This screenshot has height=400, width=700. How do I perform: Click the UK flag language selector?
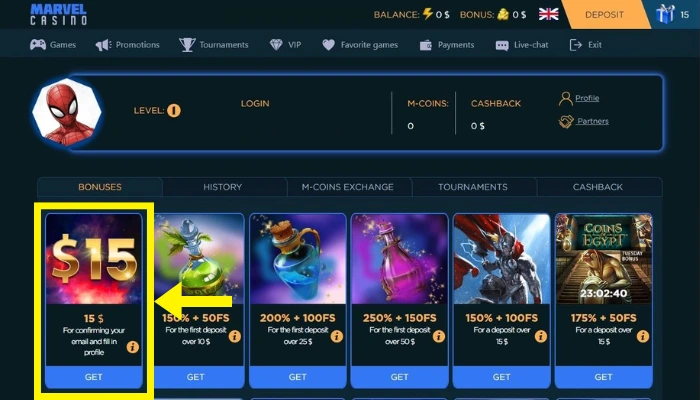548,14
